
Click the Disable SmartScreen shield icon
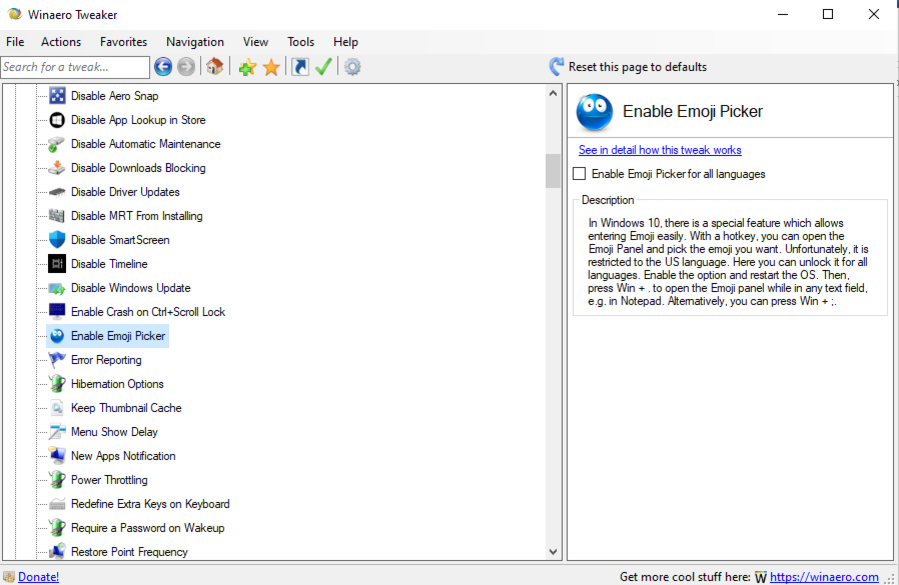click(x=57, y=240)
